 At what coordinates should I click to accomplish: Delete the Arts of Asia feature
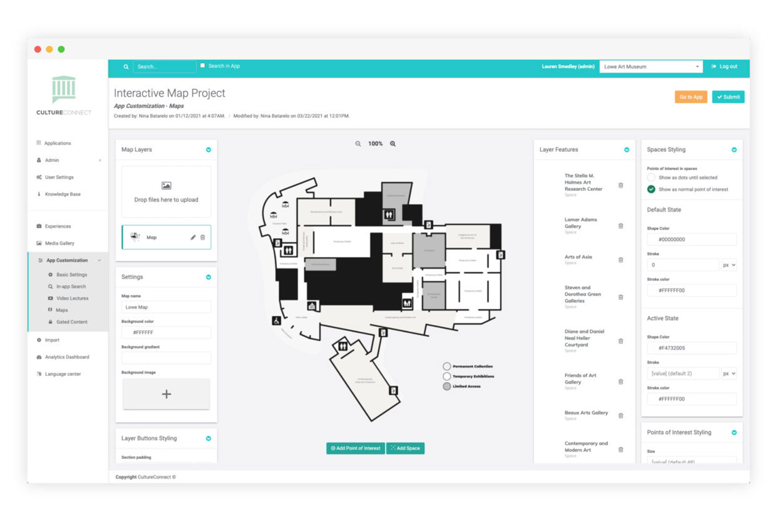621,260
